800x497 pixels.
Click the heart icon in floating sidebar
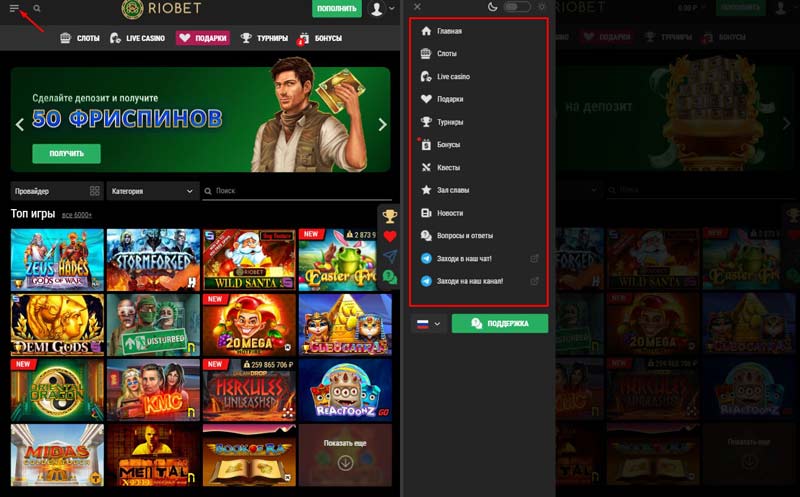pyautogui.click(x=390, y=237)
